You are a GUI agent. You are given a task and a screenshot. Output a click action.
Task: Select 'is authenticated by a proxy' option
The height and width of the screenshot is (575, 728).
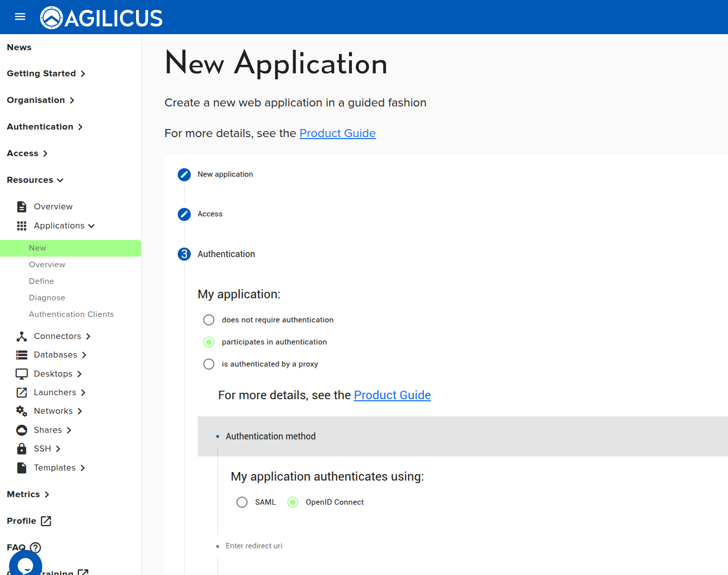point(209,364)
